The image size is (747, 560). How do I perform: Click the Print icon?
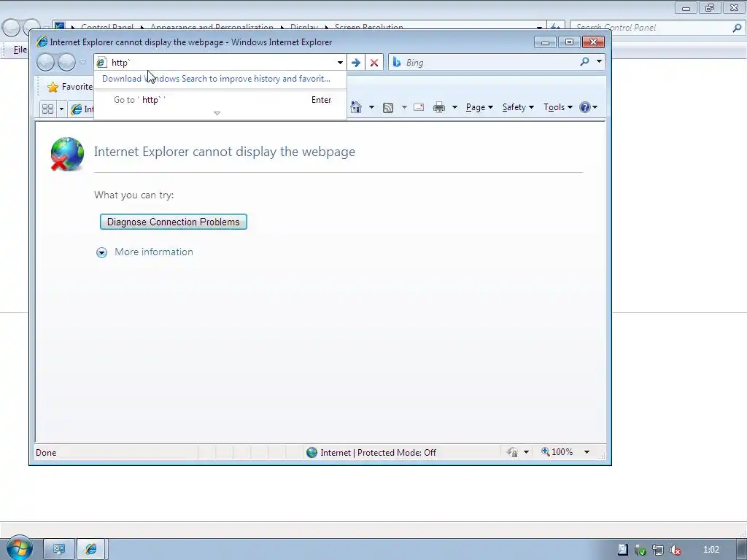point(438,107)
